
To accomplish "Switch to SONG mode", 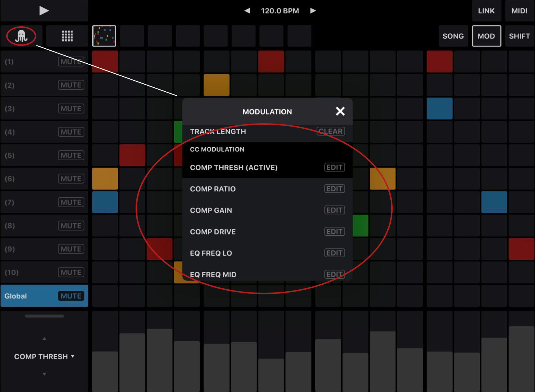I will click(x=453, y=36).
